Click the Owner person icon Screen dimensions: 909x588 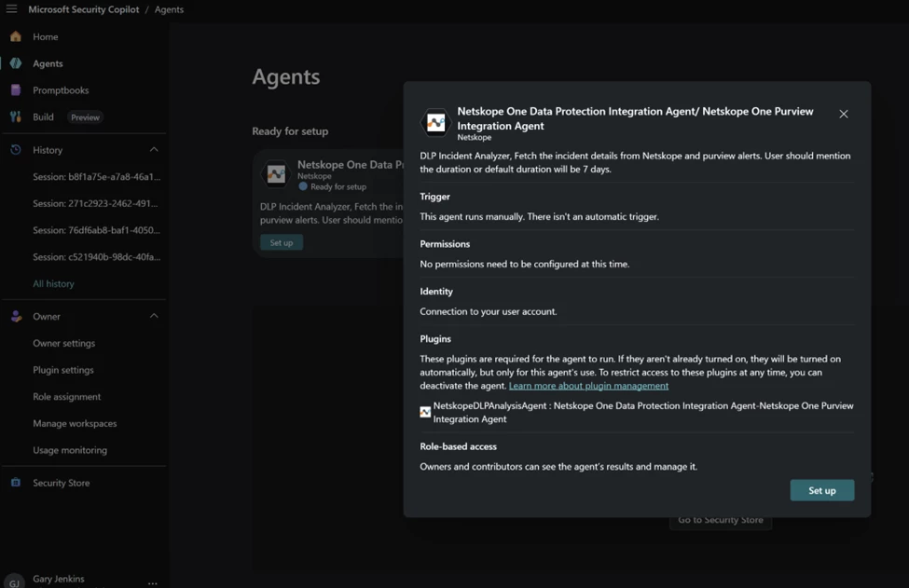(x=16, y=316)
